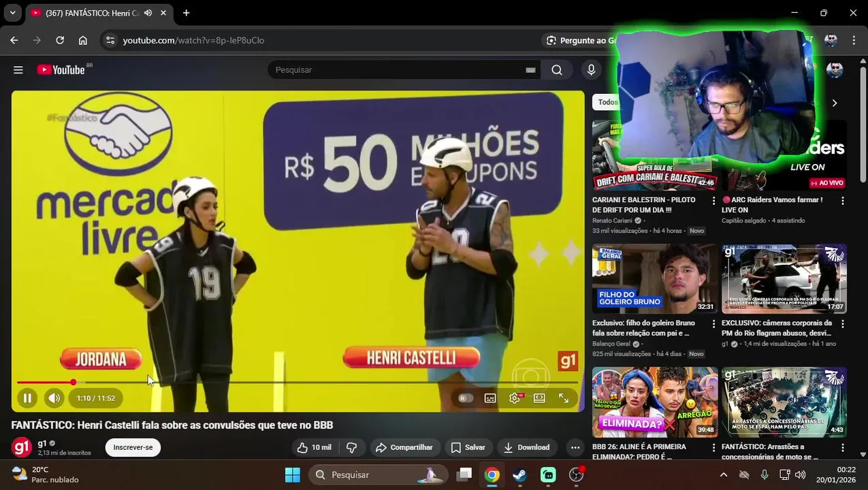
Task: Open the 'Arrastões a concessionárias' video thumbnail
Action: pos(784,402)
